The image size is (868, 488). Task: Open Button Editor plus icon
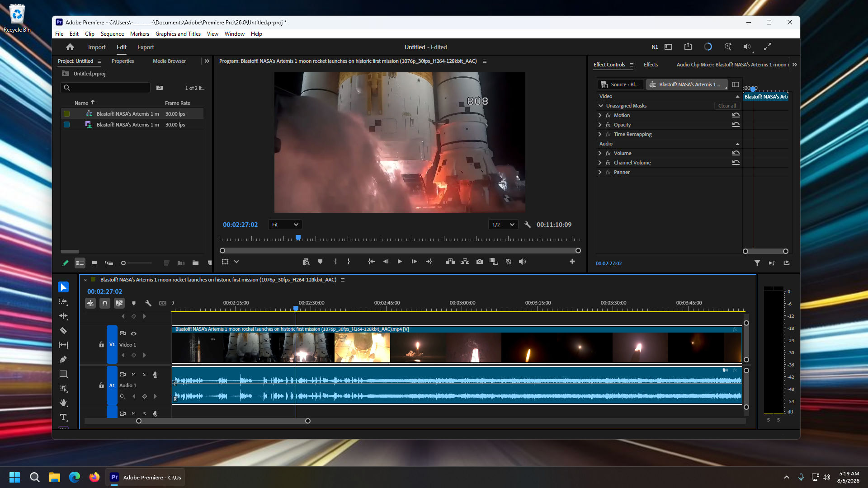(x=572, y=262)
